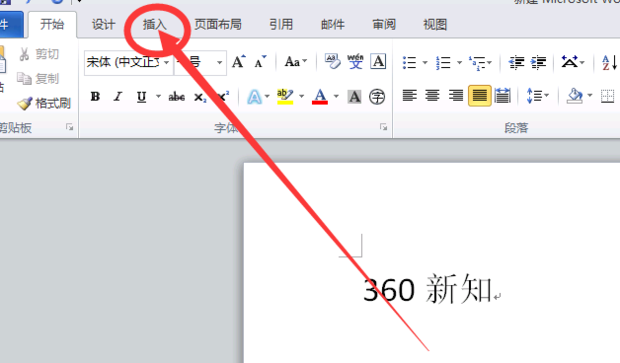The height and width of the screenshot is (363, 620).
Task: Expand numbering dropdown arrow
Action: (459, 62)
